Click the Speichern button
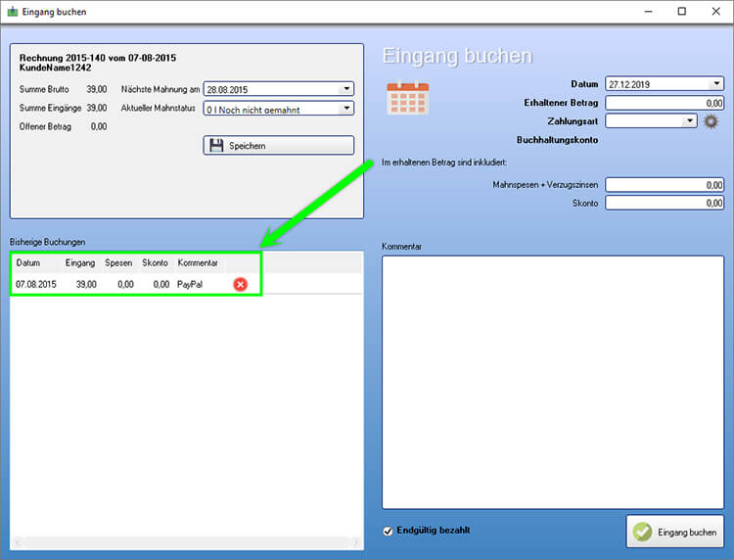The height and width of the screenshot is (560, 734). pos(278,145)
